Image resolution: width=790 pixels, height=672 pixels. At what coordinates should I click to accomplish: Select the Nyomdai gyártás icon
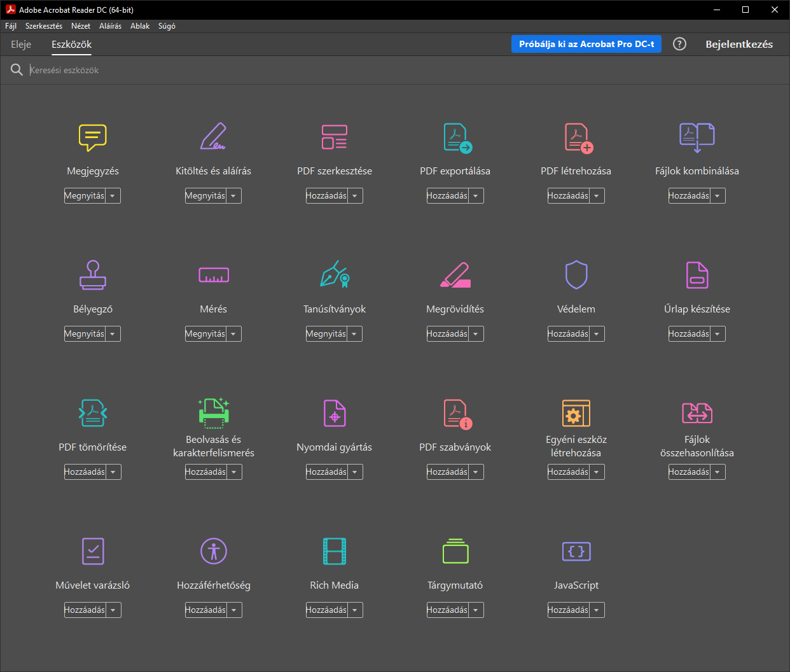(x=335, y=413)
